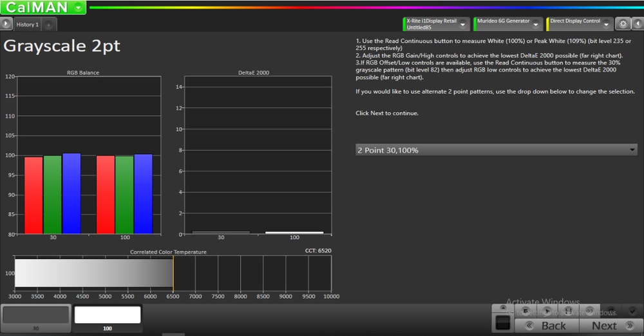Select the 30% gray pattern swatch

35,315
